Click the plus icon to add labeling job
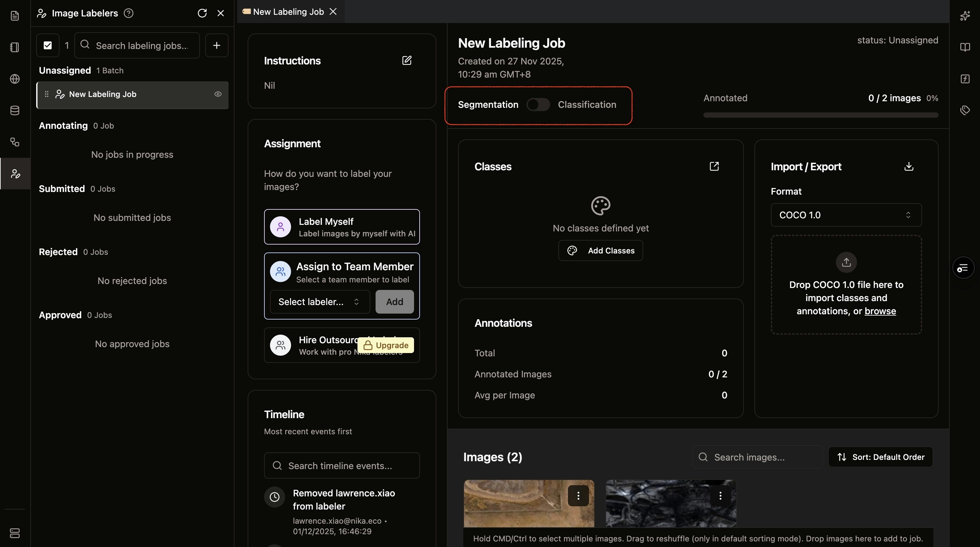 click(x=216, y=45)
